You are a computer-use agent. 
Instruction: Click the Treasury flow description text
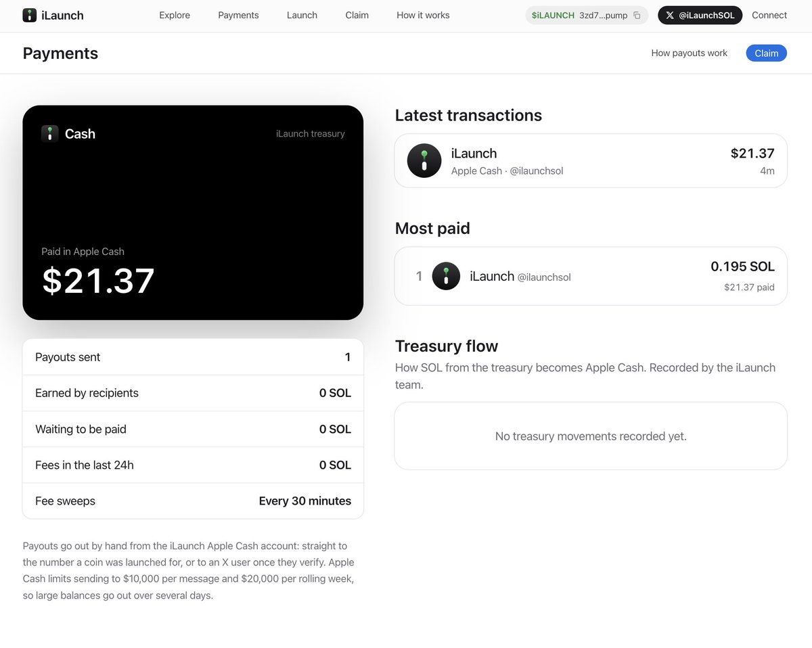click(x=585, y=376)
